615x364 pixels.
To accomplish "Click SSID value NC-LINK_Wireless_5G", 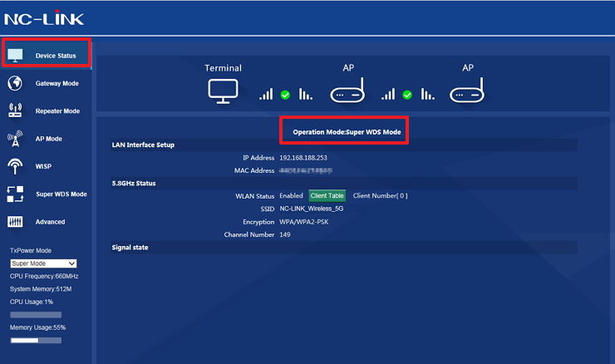I will click(312, 209).
